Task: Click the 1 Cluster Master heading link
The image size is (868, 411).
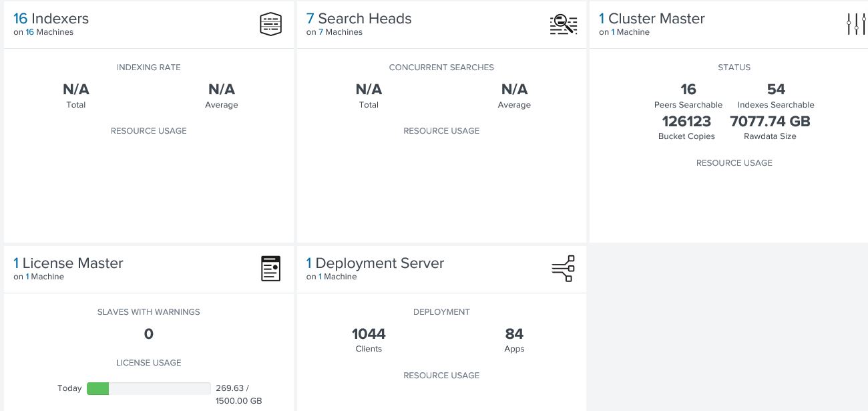Action: [651, 19]
